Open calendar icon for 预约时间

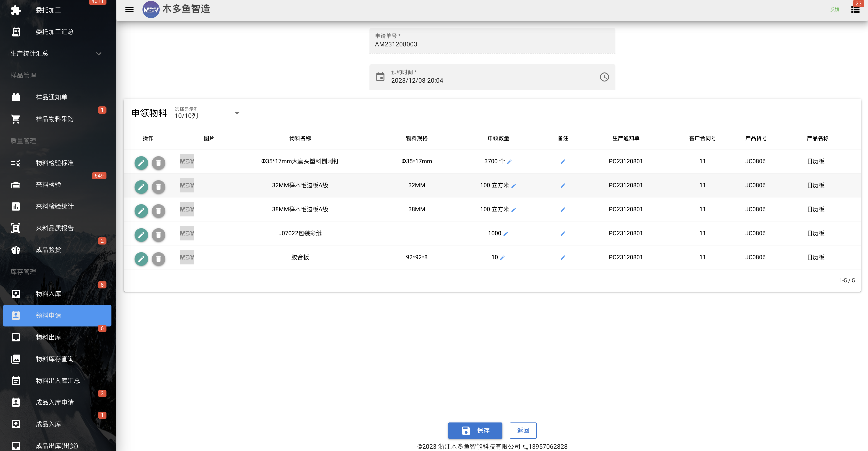[380, 77]
